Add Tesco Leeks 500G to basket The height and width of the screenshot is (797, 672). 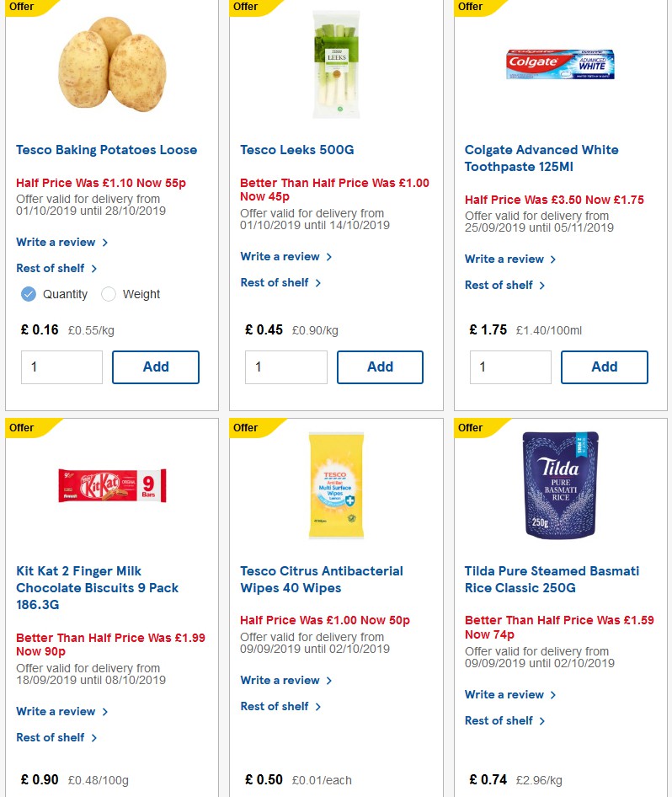point(380,366)
